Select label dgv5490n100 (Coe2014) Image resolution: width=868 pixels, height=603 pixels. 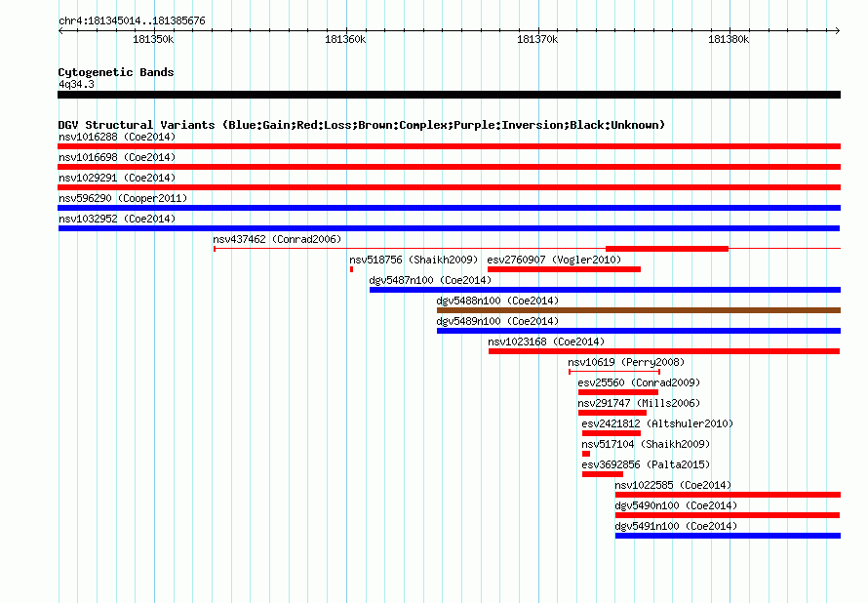point(676,505)
